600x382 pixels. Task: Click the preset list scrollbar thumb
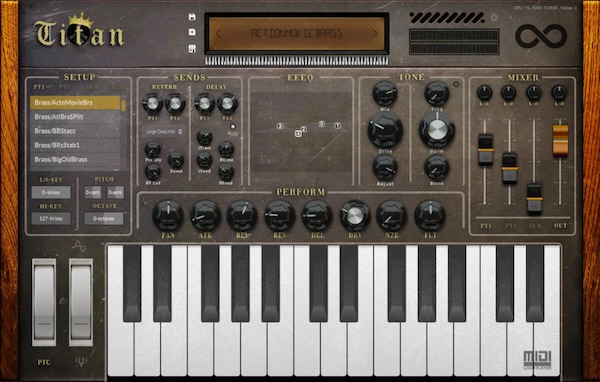123,106
